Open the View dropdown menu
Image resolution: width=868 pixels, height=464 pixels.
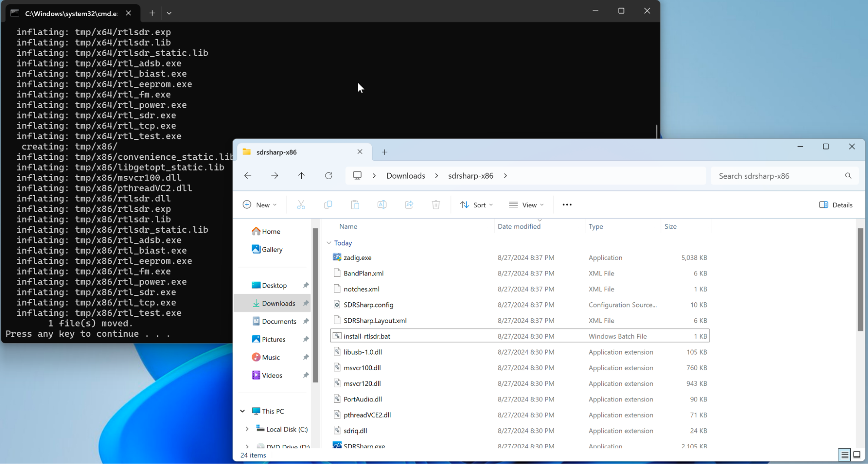(526, 205)
